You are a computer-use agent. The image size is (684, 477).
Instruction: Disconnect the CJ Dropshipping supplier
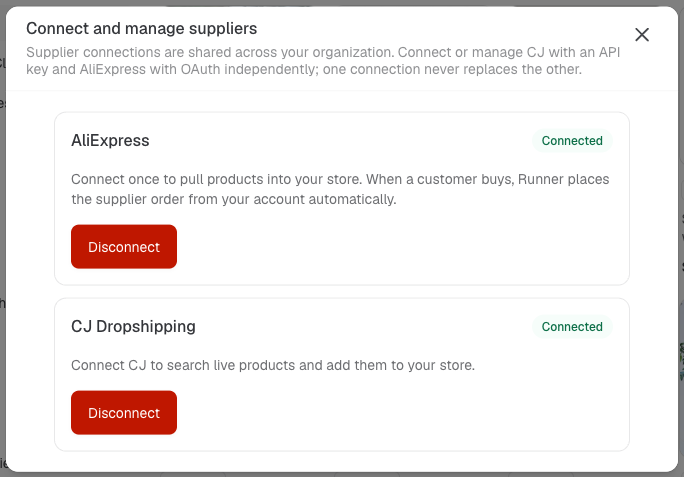[124, 412]
